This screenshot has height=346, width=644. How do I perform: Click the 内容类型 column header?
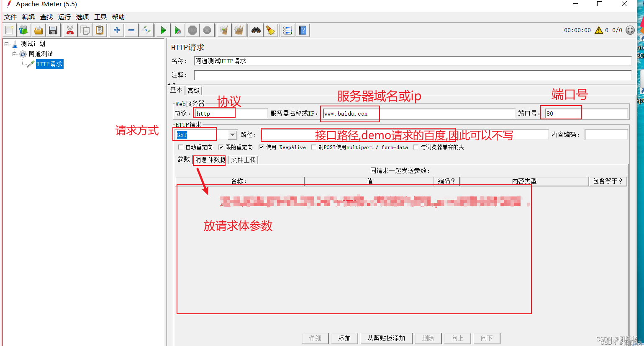click(524, 181)
